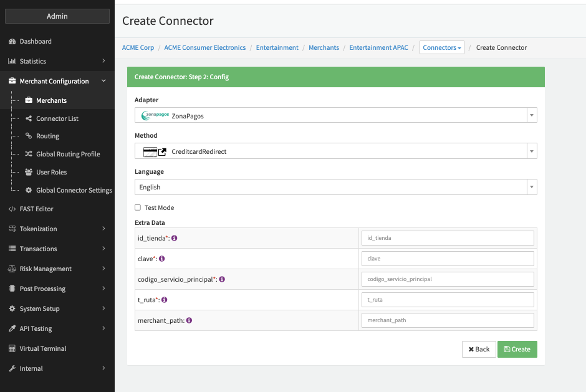586x392 pixels.
Task: Enable the Test Mode checkbox
Action: tap(138, 208)
